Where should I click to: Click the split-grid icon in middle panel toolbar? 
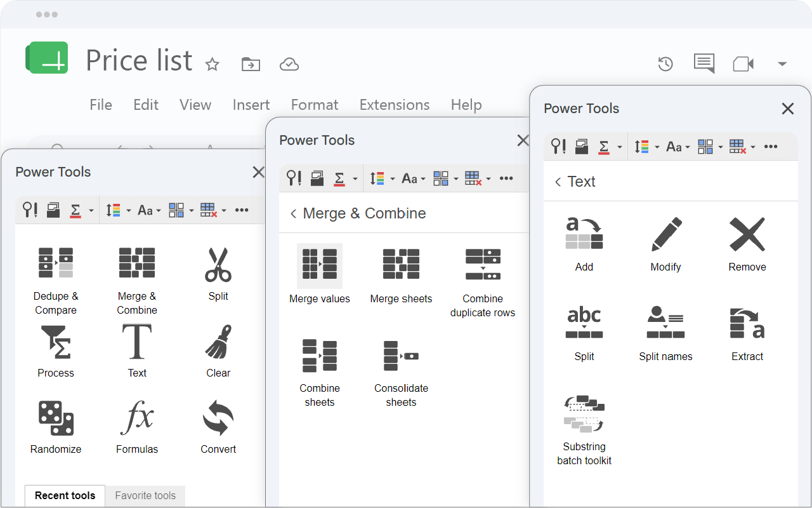[x=441, y=178]
